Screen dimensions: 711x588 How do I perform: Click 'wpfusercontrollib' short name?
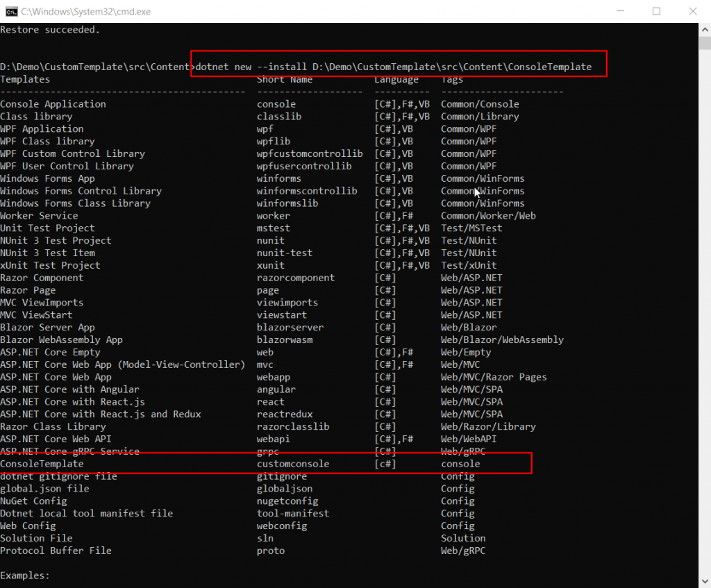point(304,167)
